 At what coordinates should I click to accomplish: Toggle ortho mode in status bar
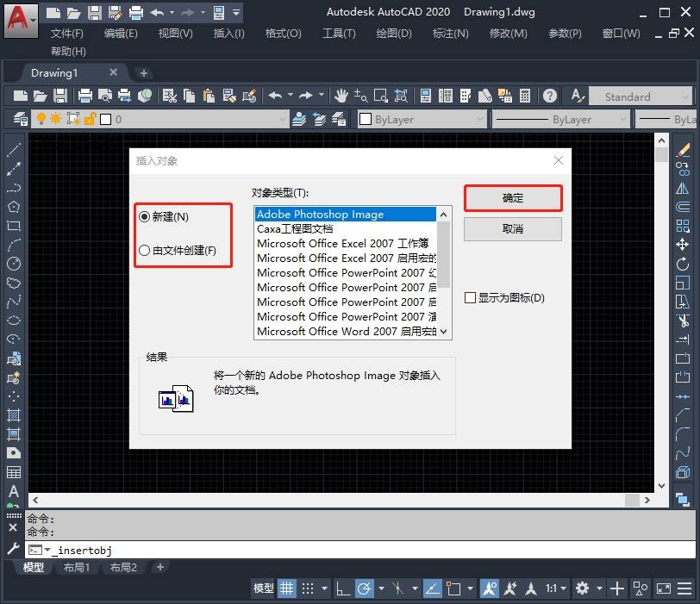(343, 588)
